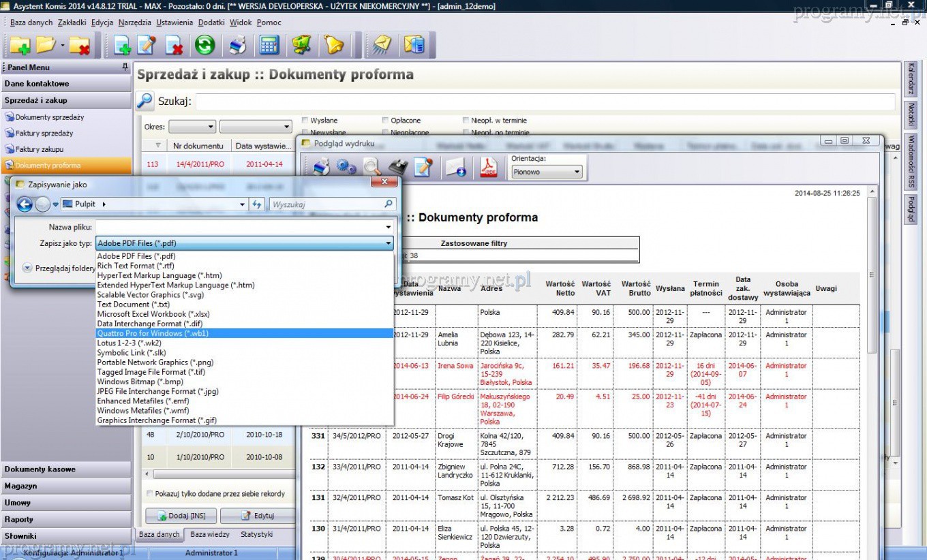927x560 pixels.
Task: Click the floppy disk save icon in preview
Action: [397, 167]
